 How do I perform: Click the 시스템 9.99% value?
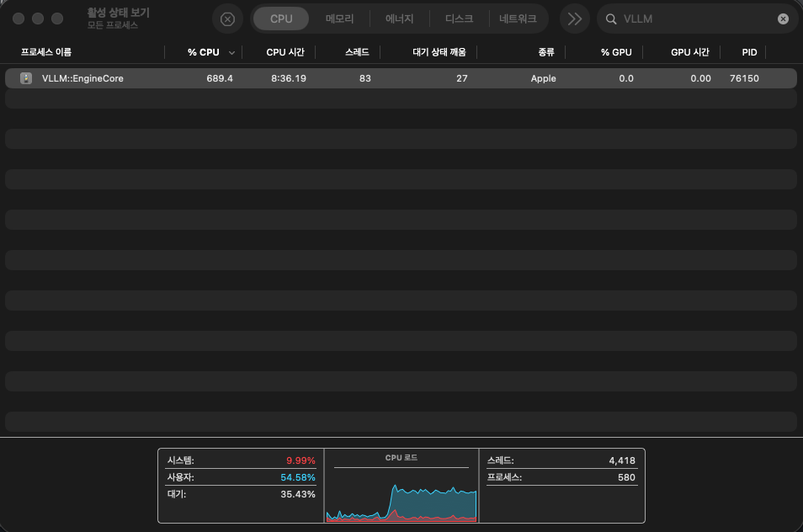[300, 460]
